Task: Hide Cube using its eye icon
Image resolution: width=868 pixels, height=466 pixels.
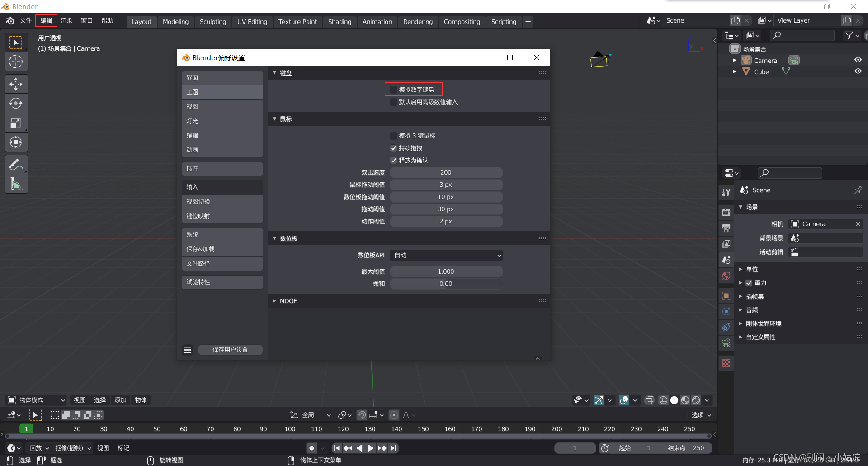Action: (858, 71)
